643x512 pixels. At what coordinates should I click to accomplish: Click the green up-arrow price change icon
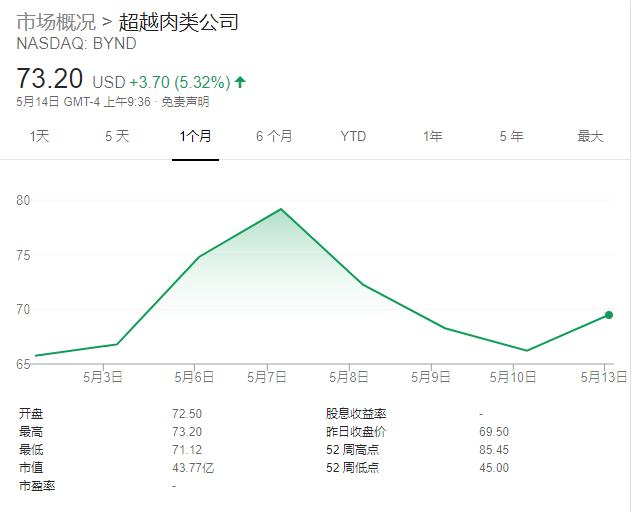[240, 82]
